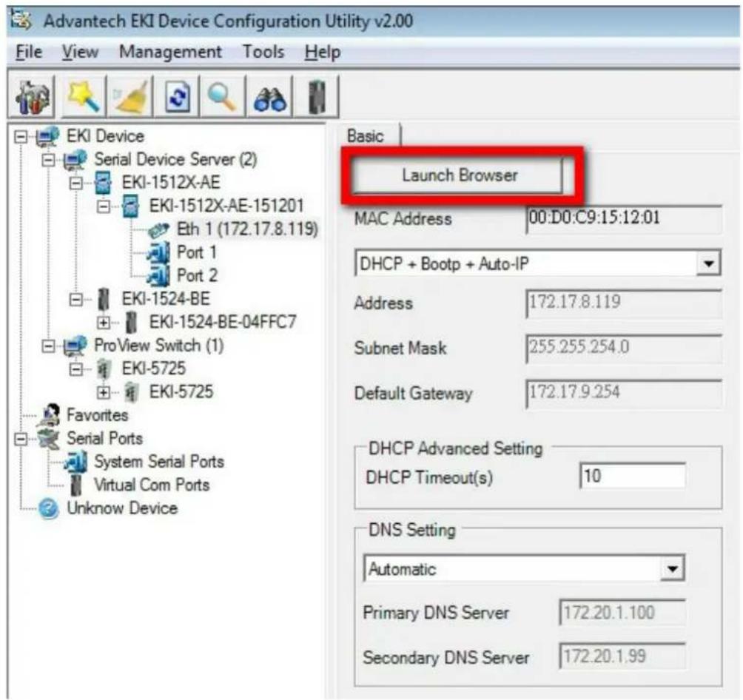Select the Port 1 tree item

(197, 252)
